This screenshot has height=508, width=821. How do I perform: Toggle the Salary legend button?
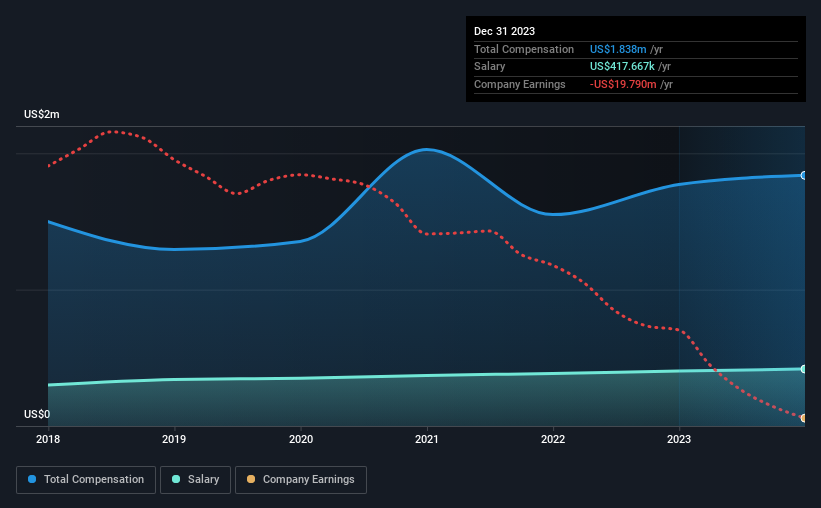pyautogui.click(x=195, y=480)
